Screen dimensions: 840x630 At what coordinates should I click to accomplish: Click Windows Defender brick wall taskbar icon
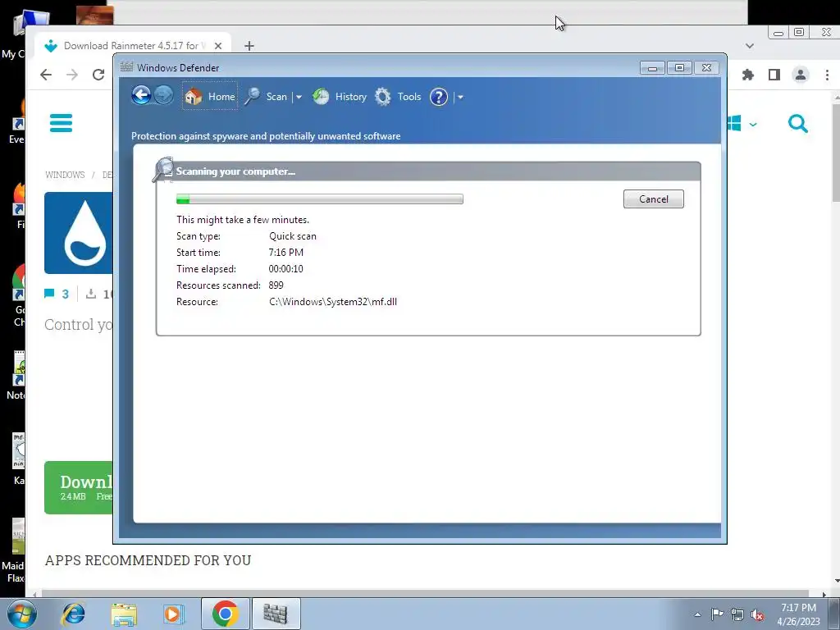click(276, 614)
